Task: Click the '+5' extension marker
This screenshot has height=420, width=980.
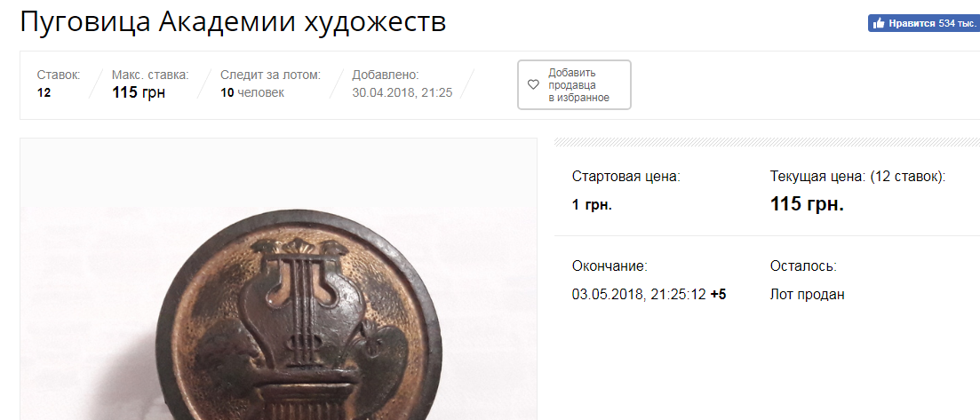Action: point(718,295)
